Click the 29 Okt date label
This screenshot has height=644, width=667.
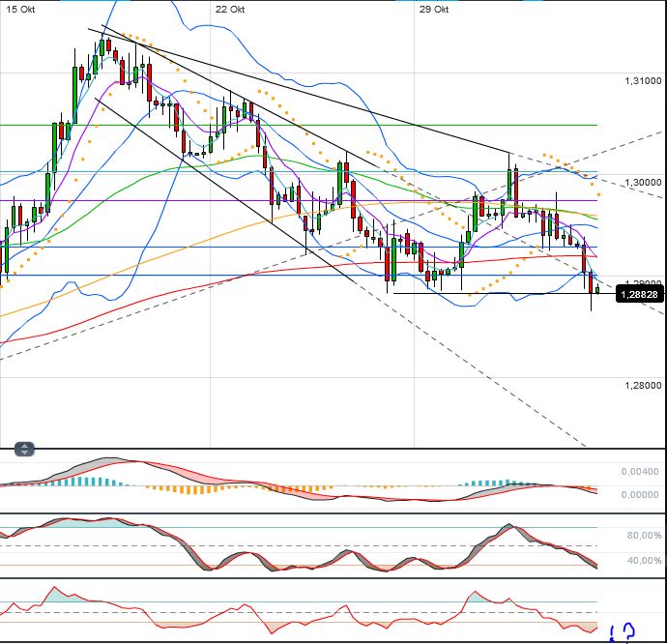[x=433, y=10]
